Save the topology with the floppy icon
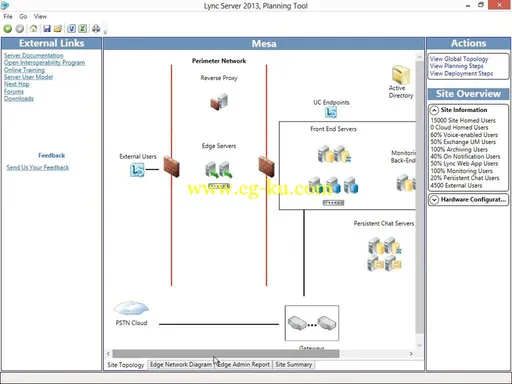Screen dimensions: 512x384 coord(47,29)
